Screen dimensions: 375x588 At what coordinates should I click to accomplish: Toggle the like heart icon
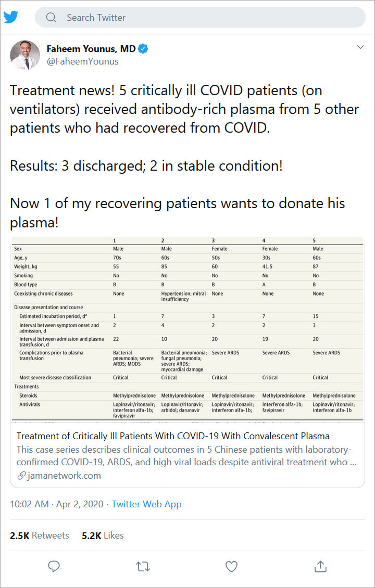pyautogui.click(x=231, y=566)
